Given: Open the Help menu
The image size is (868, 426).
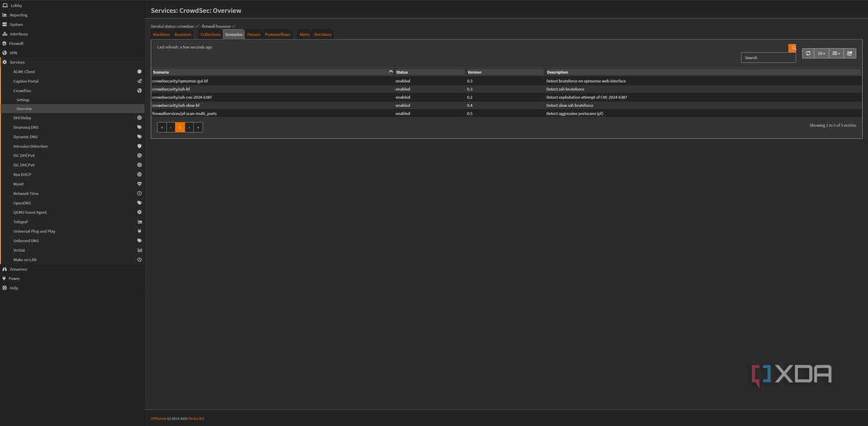Looking at the screenshot, I should [14, 288].
